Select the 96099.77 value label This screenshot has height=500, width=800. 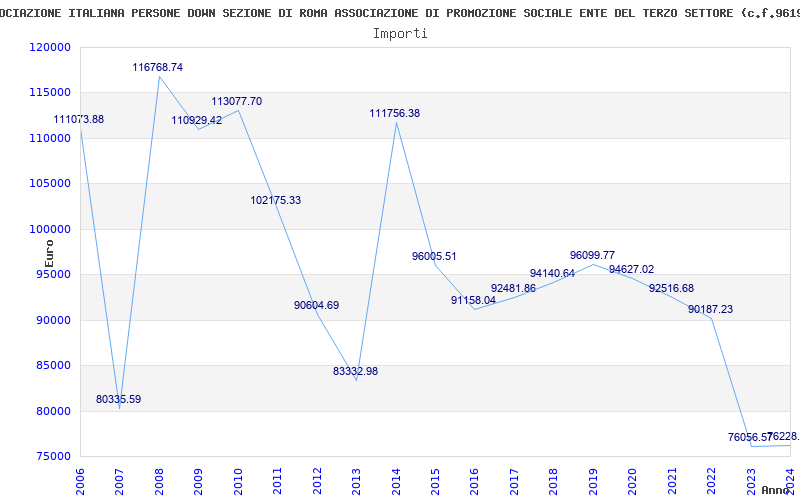[592, 255]
